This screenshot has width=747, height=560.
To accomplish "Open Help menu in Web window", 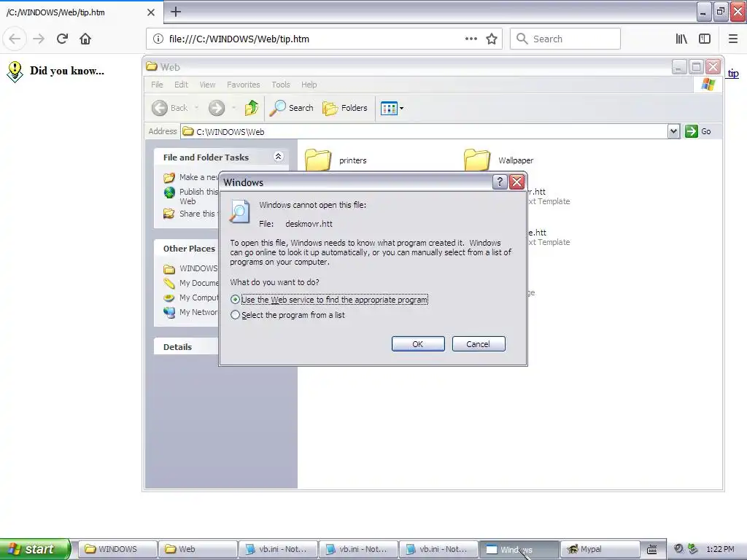I will click(x=309, y=85).
